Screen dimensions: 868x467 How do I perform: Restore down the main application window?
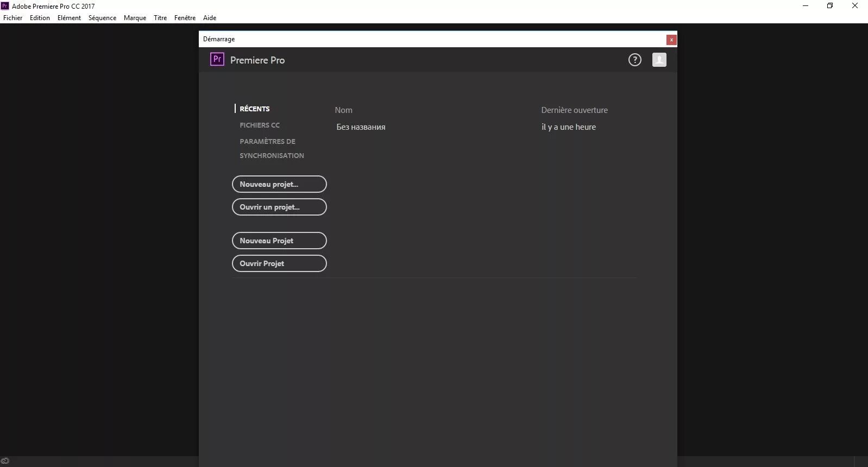[x=830, y=6]
